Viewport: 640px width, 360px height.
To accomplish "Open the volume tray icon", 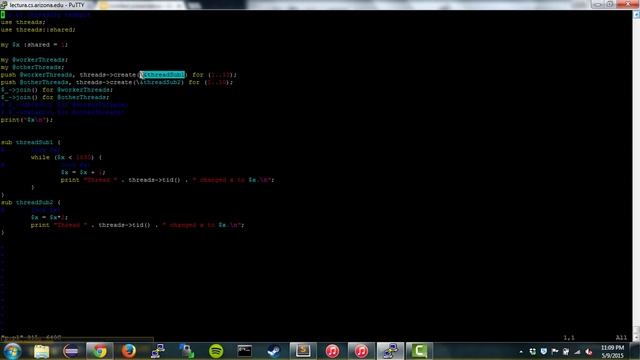I will tap(589, 351).
